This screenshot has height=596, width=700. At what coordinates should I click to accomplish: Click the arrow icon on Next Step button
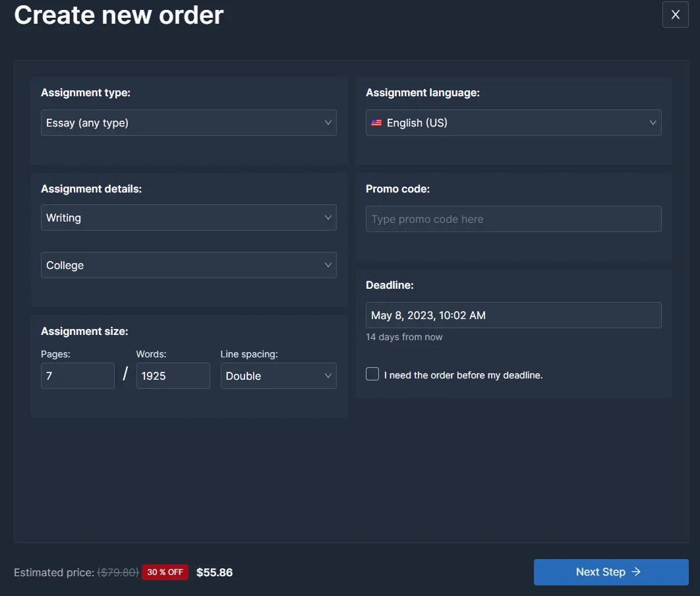[x=635, y=572]
